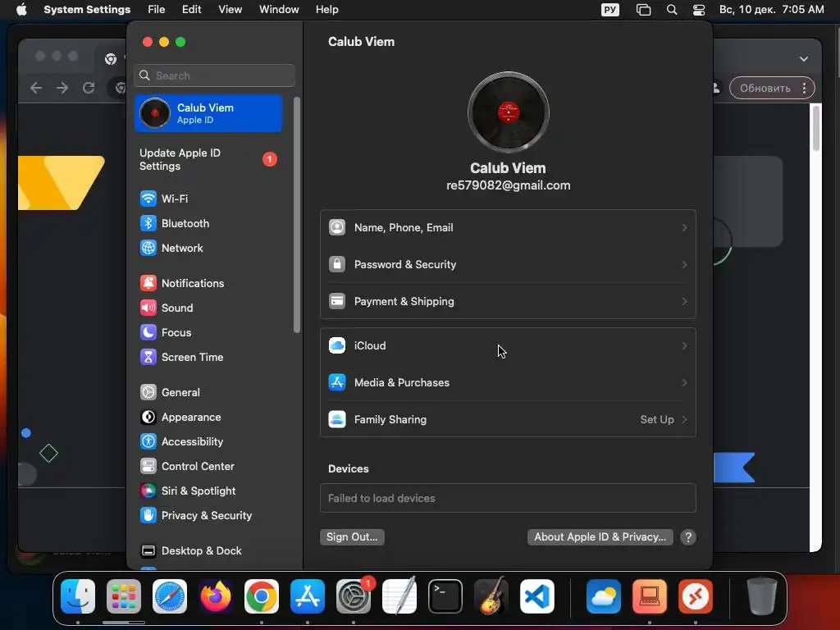Click Chrome back arrow in background window

pos(36,88)
